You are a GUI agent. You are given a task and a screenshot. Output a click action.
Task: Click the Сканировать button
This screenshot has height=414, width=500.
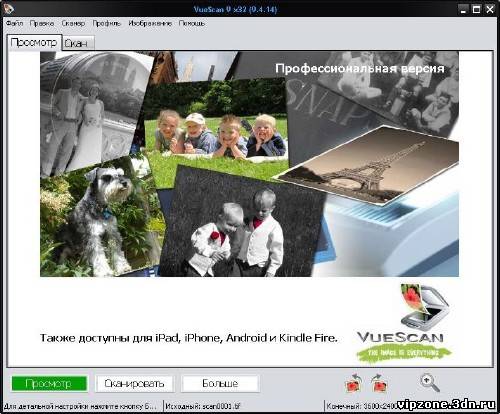coord(134,383)
